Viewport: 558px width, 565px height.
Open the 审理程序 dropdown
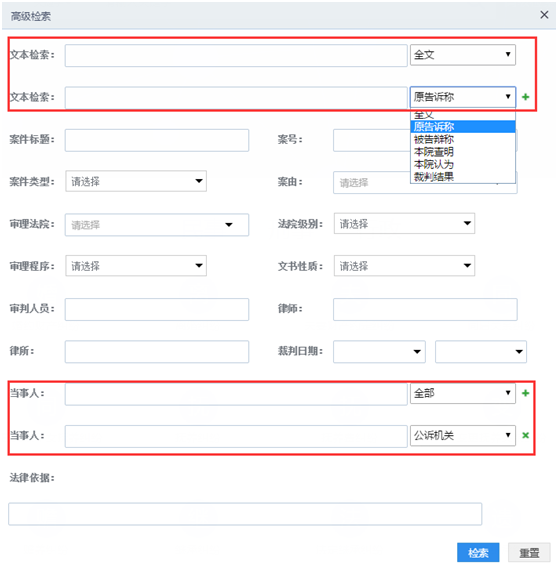pos(136,266)
